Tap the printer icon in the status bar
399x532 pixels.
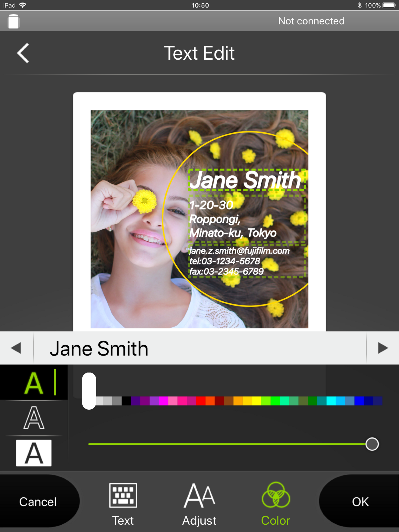click(13, 21)
